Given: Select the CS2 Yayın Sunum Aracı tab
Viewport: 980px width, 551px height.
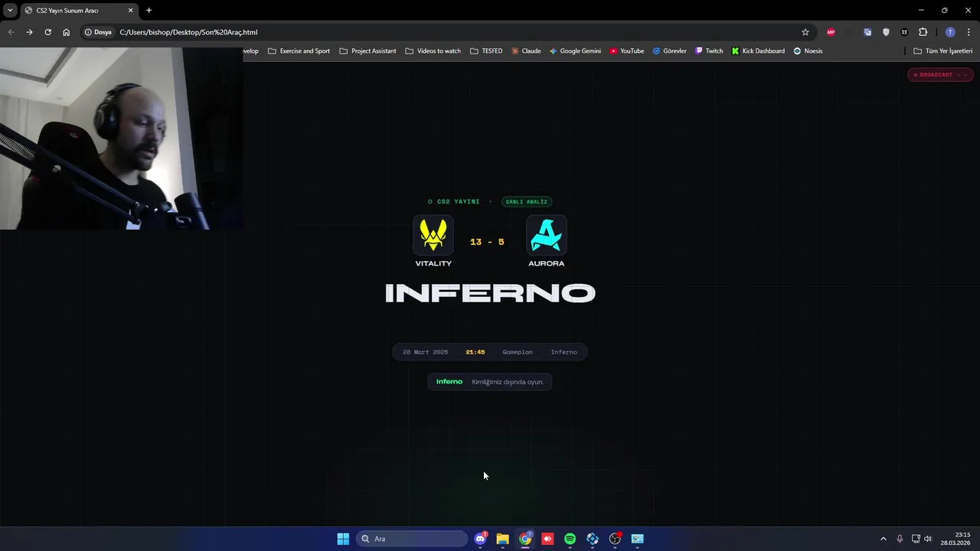Looking at the screenshot, I should (x=79, y=11).
